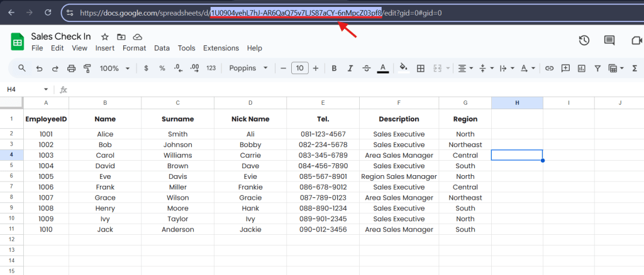The width and height of the screenshot is (644, 275).
Task: Click the Insert link icon
Action: tap(549, 68)
